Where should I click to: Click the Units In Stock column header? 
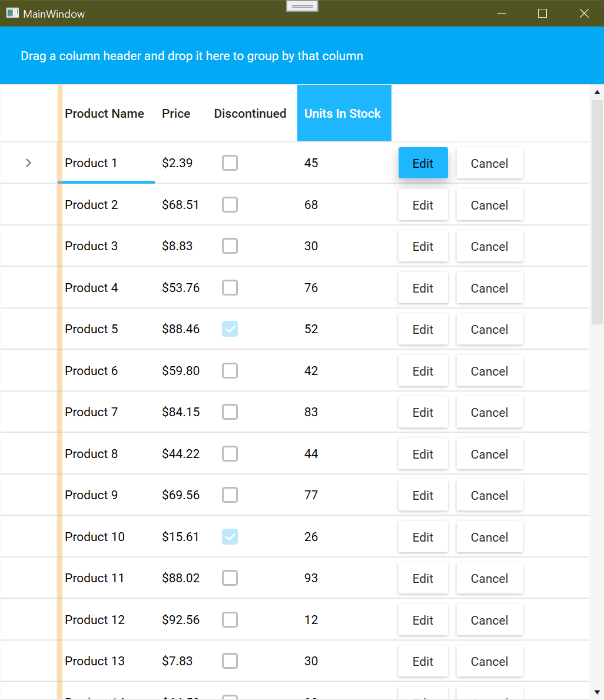click(343, 114)
